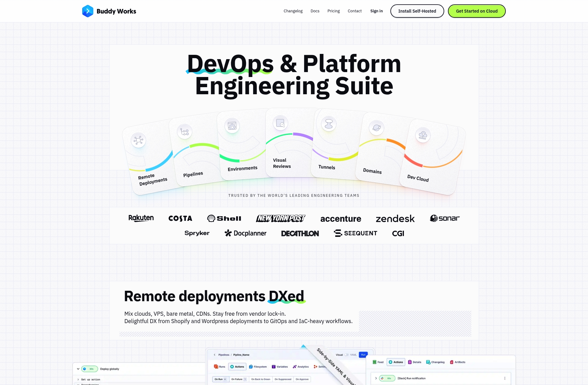Click Trusted by the world's leading engineering teams text

294,196
